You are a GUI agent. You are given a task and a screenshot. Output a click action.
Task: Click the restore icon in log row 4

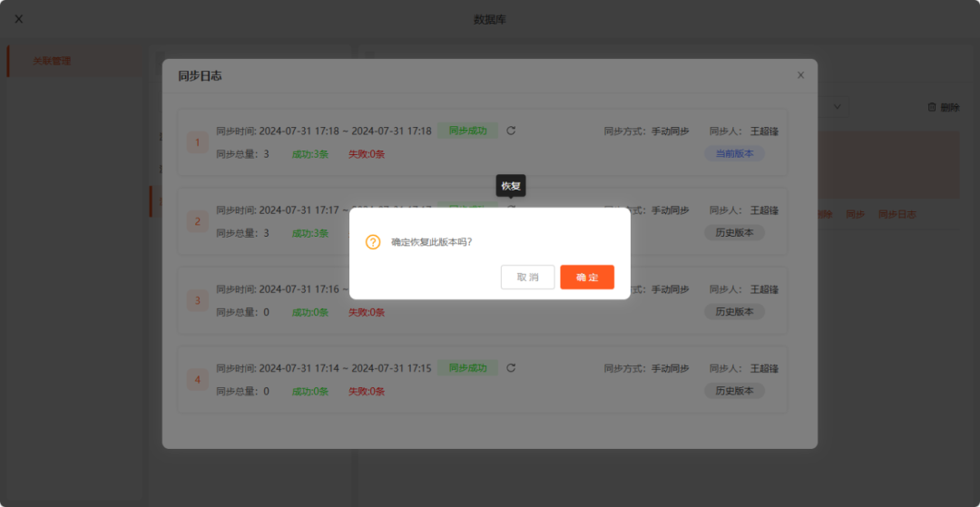point(511,367)
